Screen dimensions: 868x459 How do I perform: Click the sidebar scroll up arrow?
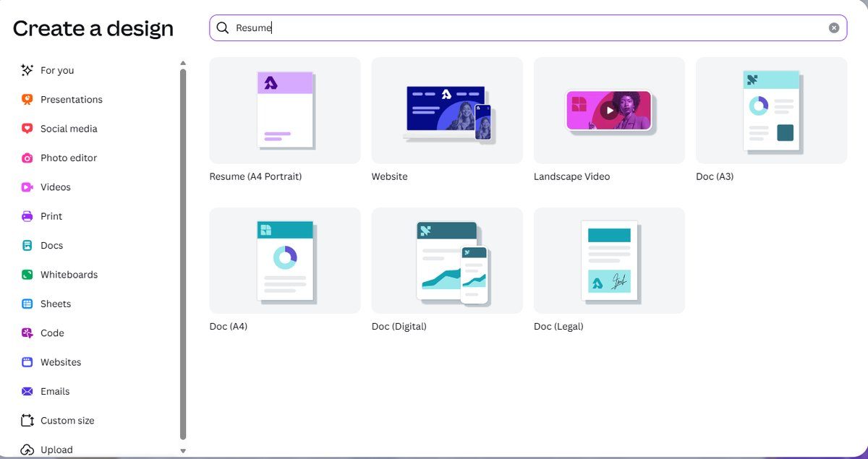click(x=183, y=63)
